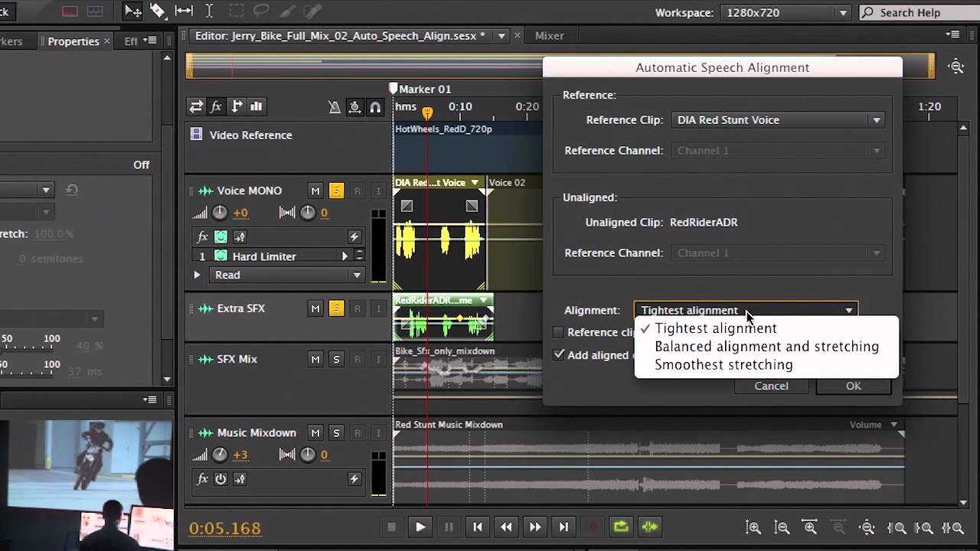Click the Fast Forward button

[x=535, y=527]
